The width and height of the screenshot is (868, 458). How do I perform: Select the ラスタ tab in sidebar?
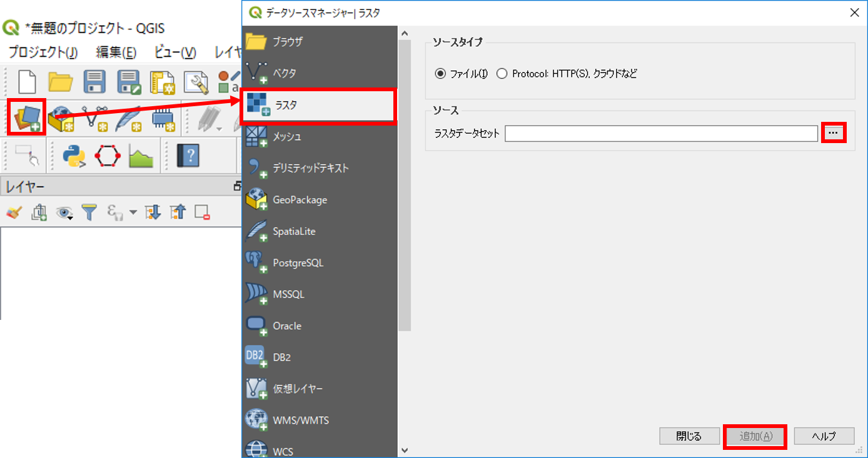point(318,106)
